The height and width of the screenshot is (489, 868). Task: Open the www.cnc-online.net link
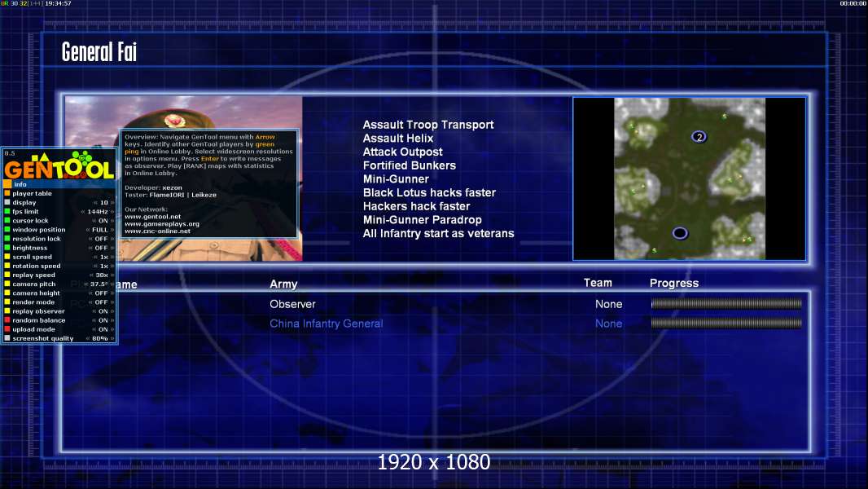(x=157, y=231)
